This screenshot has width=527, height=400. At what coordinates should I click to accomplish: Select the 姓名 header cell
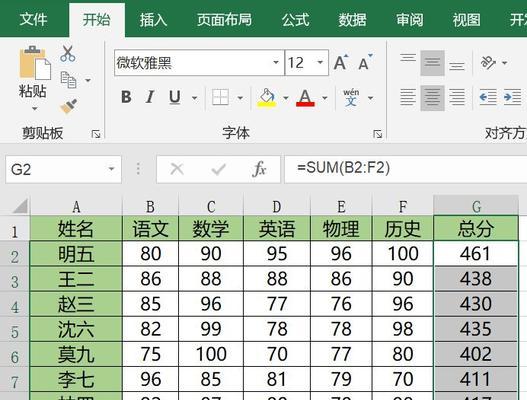(76, 229)
